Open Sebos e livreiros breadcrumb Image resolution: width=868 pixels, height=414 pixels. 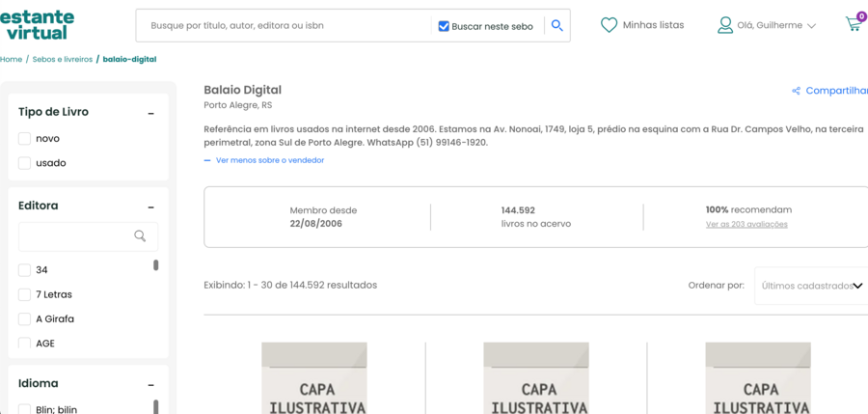63,59
